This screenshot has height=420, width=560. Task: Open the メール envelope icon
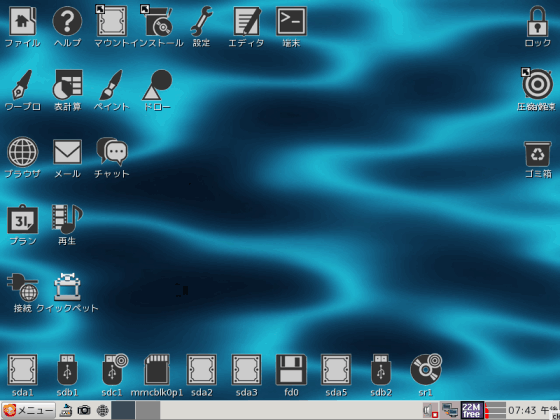(x=67, y=152)
